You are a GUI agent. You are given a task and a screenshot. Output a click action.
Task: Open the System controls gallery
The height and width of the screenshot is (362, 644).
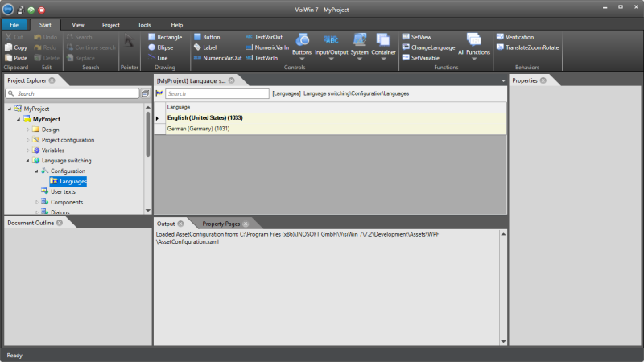click(x=359, y=47)
